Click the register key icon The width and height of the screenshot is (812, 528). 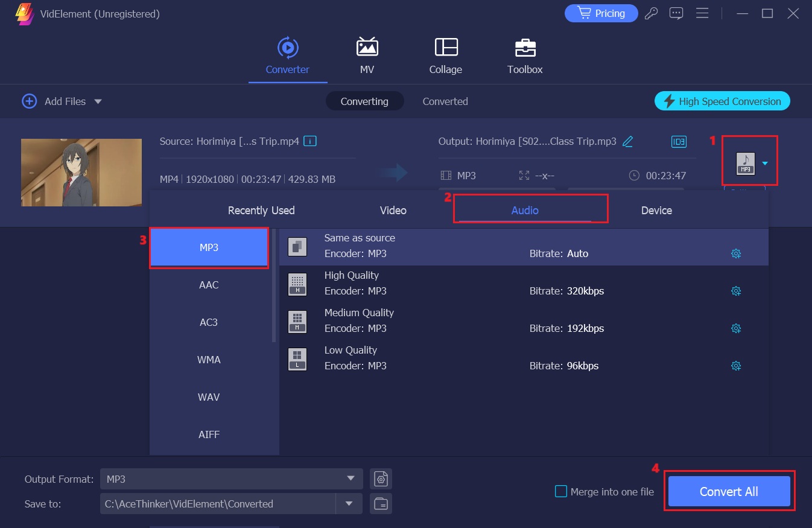(651, 13)
